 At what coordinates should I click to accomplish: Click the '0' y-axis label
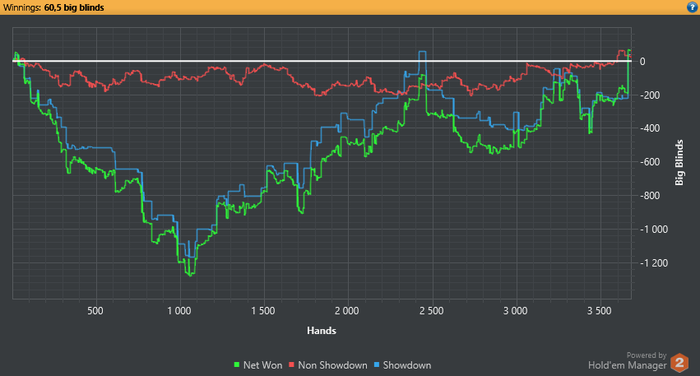pos(642,62)
